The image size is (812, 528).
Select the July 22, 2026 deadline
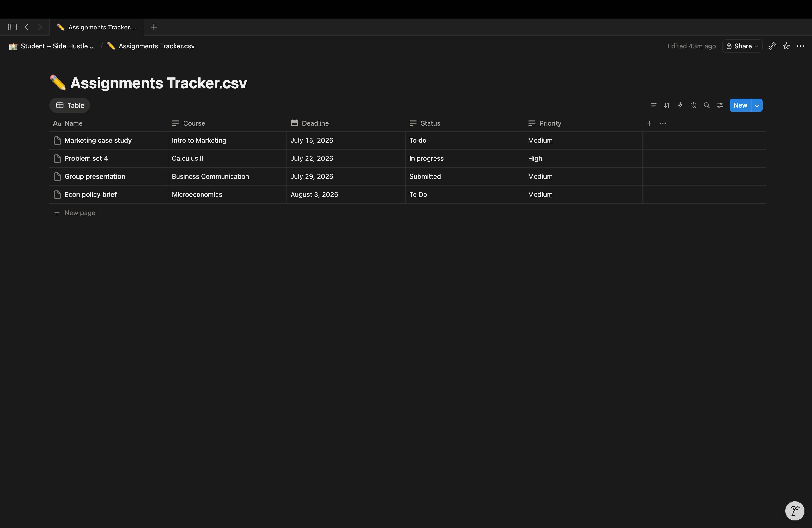pyautogui.click(x=346, y=159)
